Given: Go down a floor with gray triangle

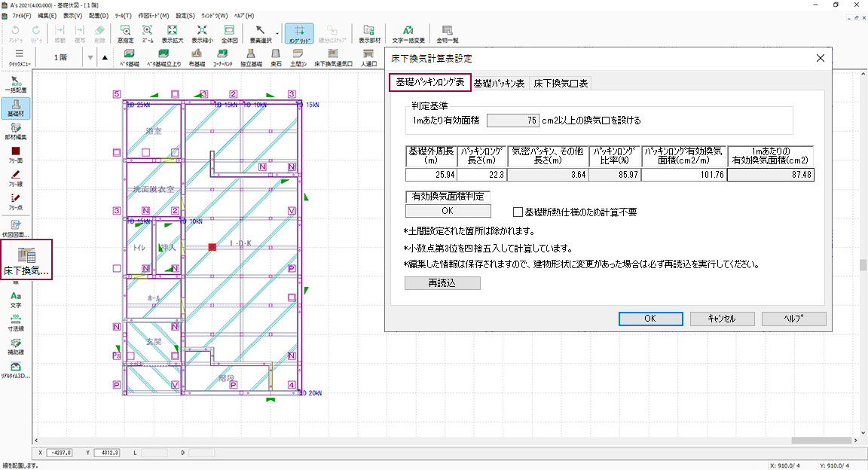Looking at the screenshot, I should click(x=90, y=57).
